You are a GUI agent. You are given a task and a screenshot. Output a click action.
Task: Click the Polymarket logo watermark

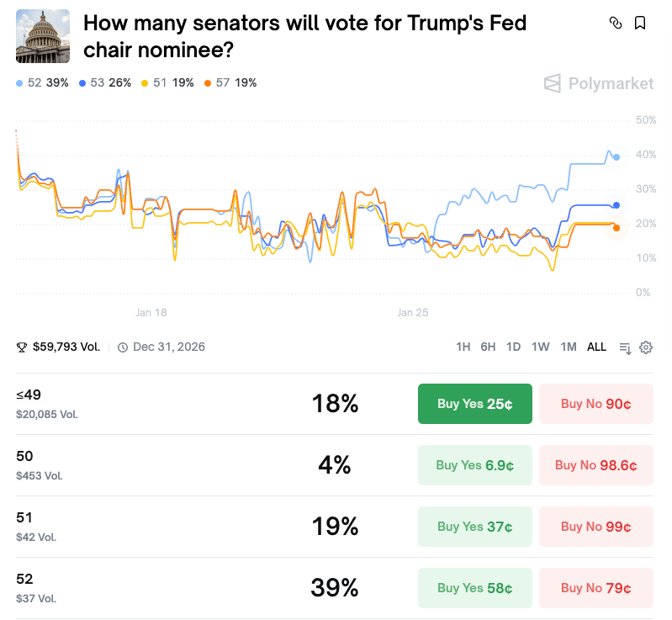pos(599,83)
